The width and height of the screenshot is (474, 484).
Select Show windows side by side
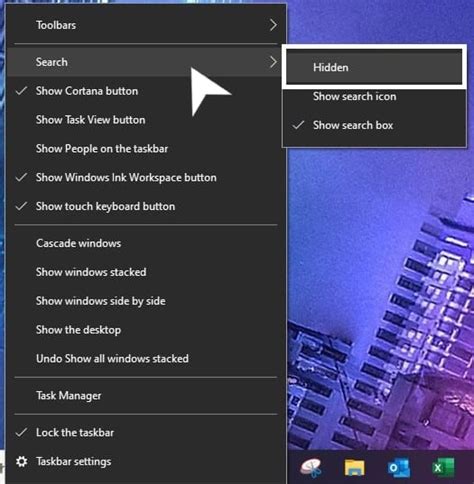[146, 301]
